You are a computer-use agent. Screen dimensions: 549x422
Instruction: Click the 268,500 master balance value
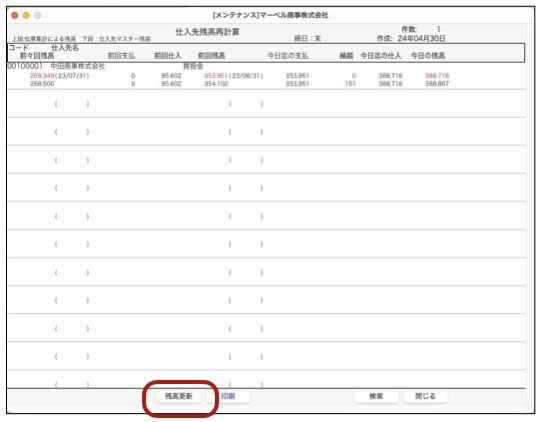42,84
